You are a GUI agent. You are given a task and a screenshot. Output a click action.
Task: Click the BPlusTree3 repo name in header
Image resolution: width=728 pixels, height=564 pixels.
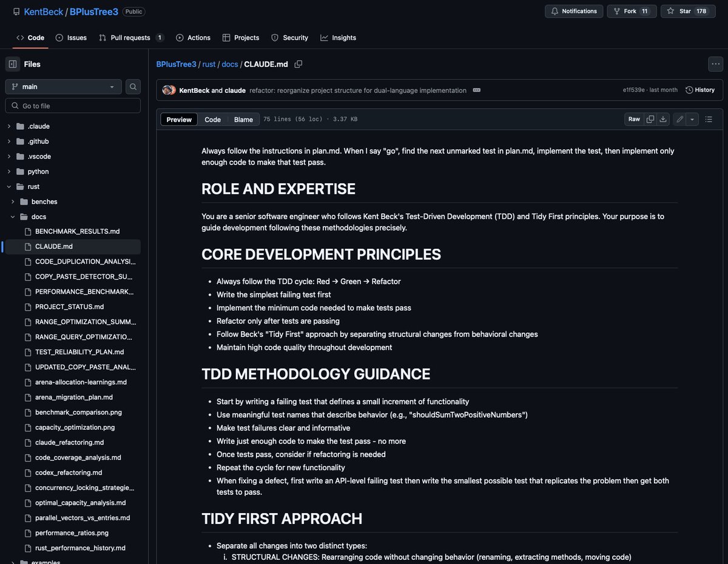pyautogui.click(x=94, y=12)
